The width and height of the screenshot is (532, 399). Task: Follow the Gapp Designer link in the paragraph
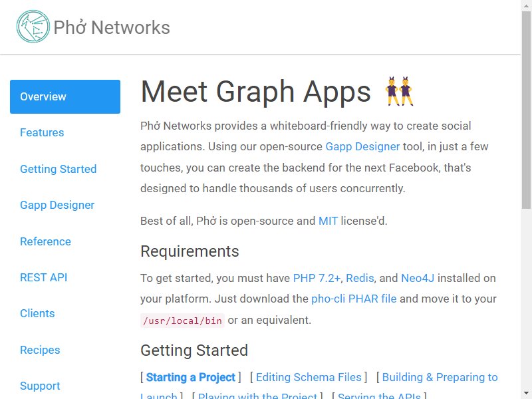pyautogui.click(x=362, y=146)
